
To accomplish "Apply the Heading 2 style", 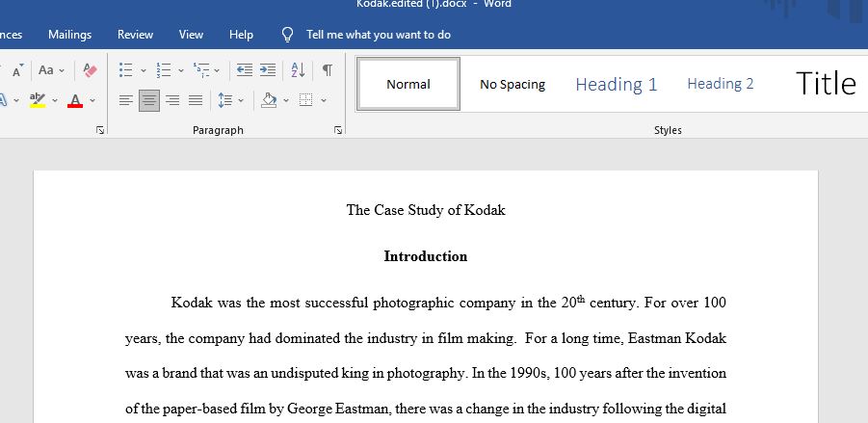I will pyautogui.click(x=721, y=84).
